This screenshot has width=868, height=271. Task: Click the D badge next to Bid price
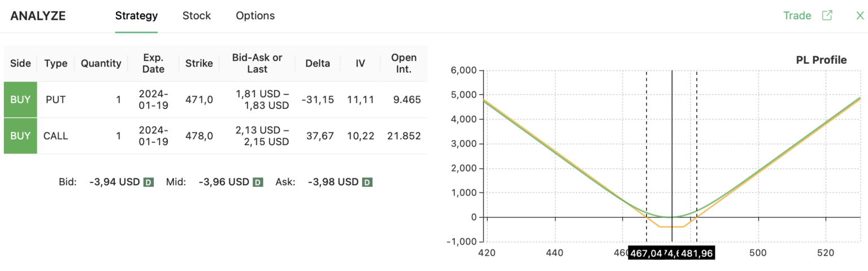149,182
